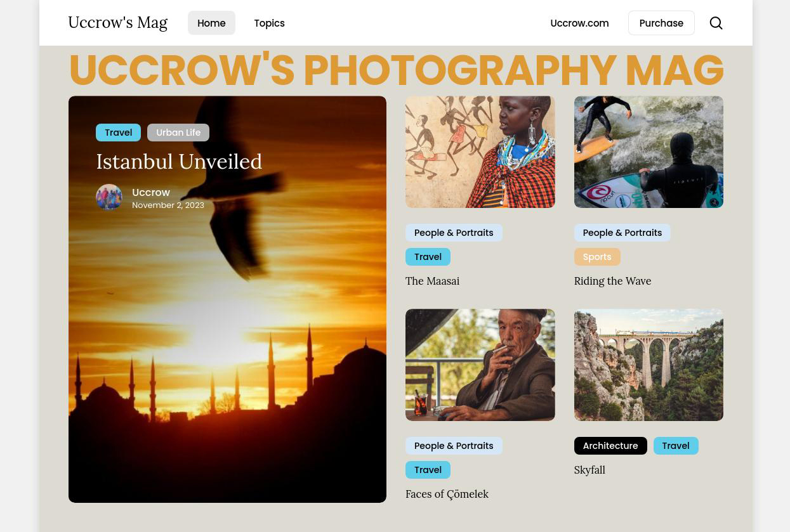Open the Skyfall viaduct thumbnail
Screen dimensions: 790x532
click(648, 365)
